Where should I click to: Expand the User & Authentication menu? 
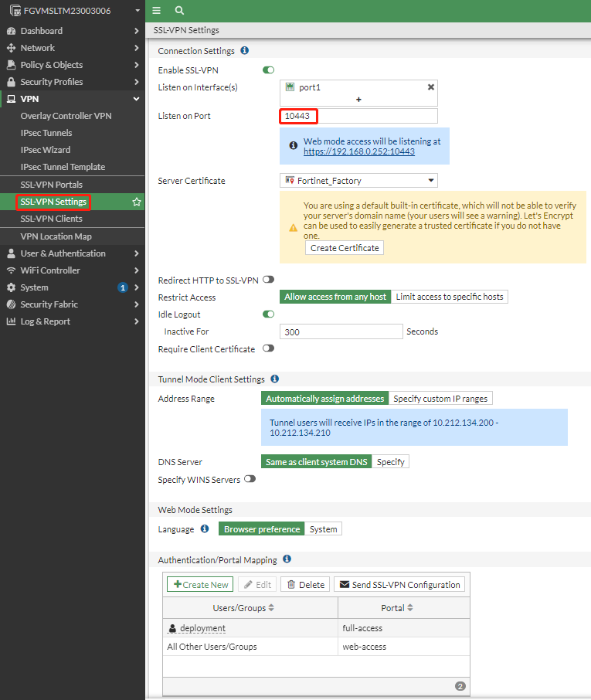click(x=54, y=253)
